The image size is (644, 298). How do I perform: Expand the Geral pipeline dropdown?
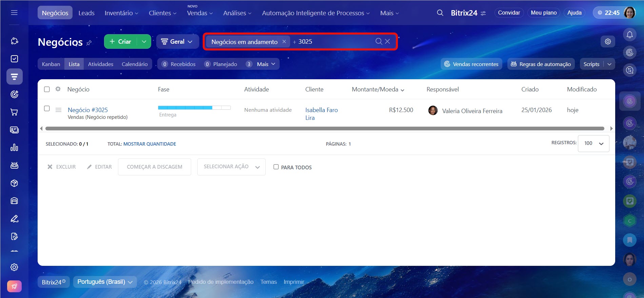click(x=177, y=41)
